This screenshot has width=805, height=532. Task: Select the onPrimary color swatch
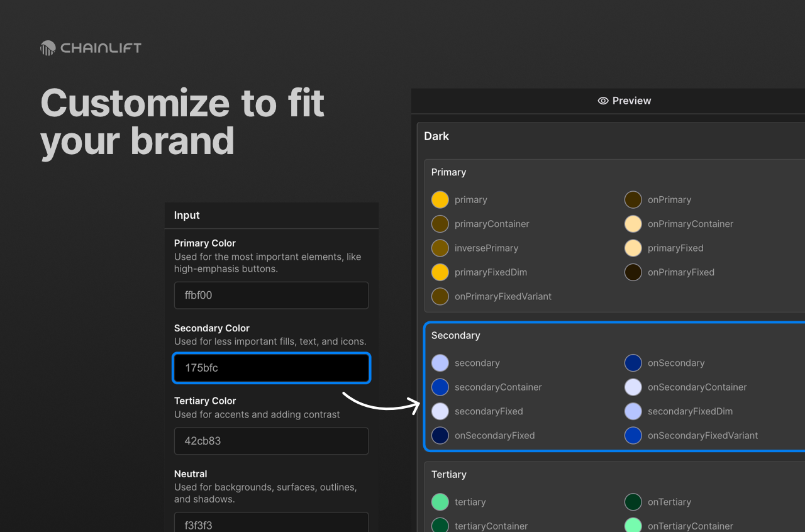[x=633, y=200]
